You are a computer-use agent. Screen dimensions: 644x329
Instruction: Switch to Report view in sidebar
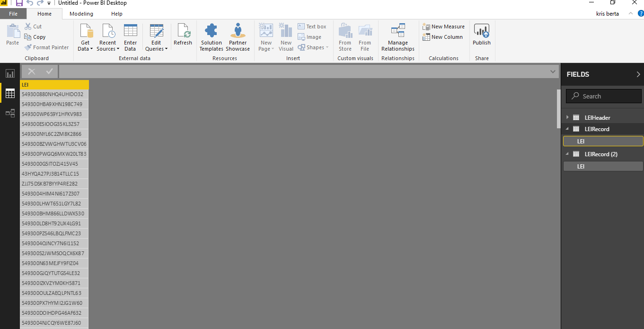coord(10,73)
